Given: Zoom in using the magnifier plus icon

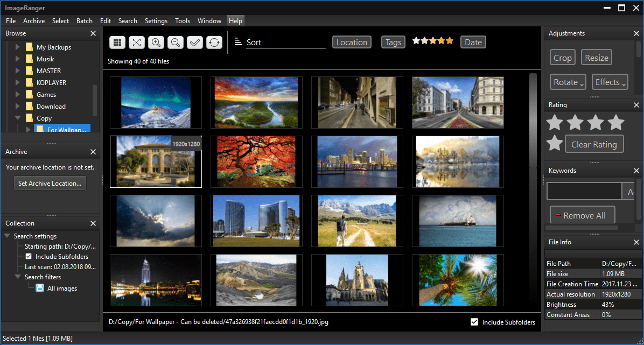Looking at the screenshot, I should tap(156, 43).
